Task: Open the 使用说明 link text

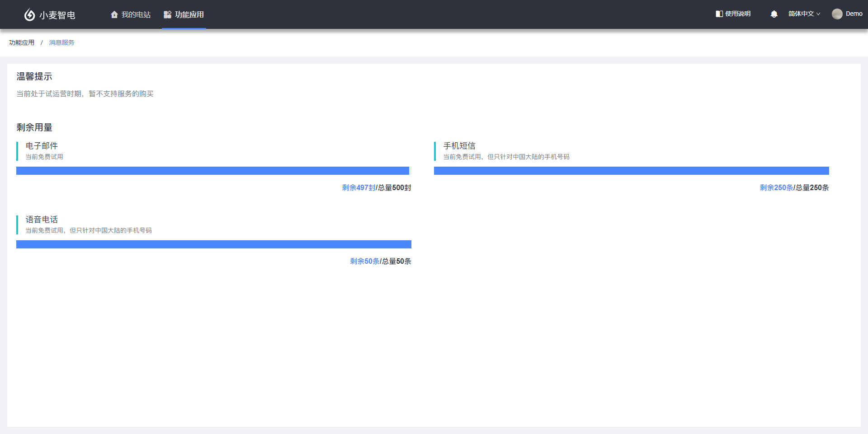Action: point(738,14)
